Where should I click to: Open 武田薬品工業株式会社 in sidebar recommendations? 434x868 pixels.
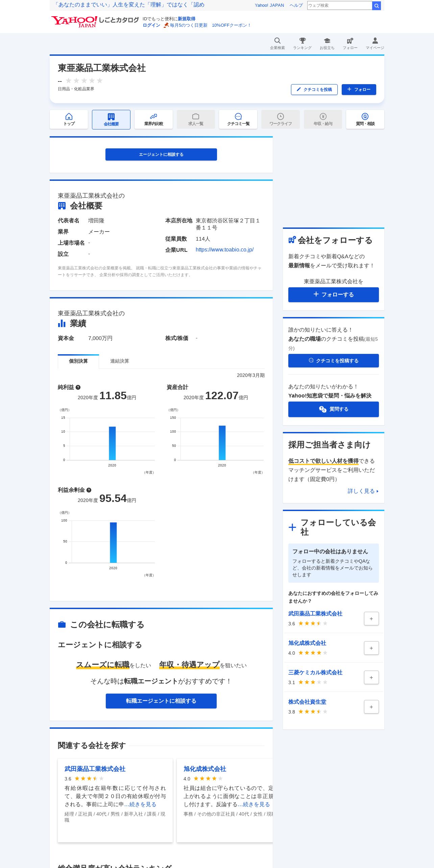[315, 614]
